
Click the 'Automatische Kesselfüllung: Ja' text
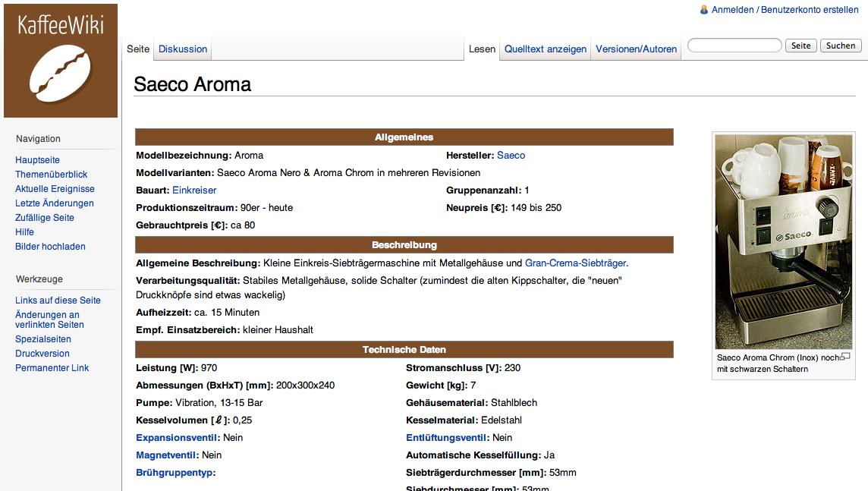480,455
